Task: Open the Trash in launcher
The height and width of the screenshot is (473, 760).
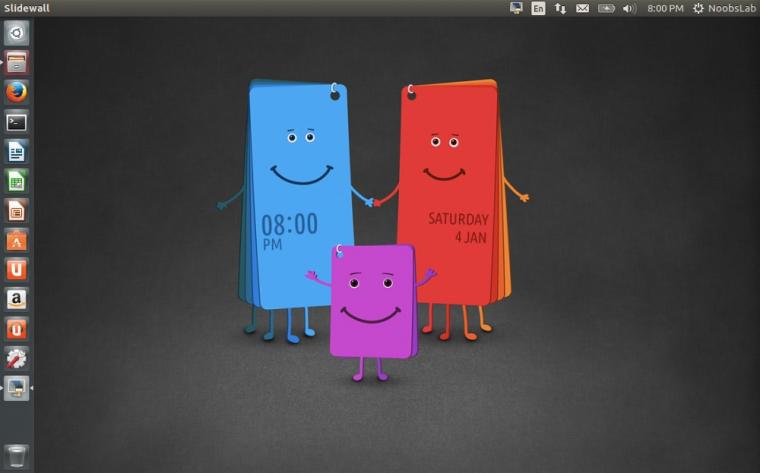Action: pyautogui.click(x=16, y=457)
